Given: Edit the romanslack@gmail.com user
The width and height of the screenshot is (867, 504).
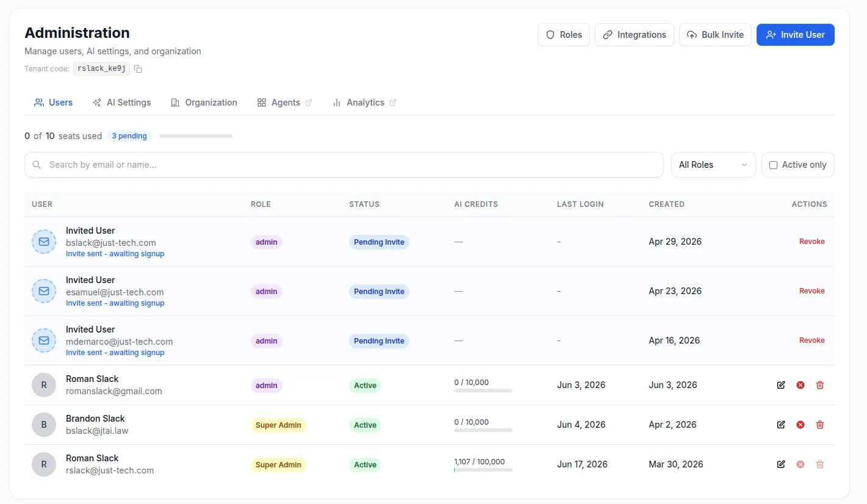Looking at the screenshot, I should (781, 385).
